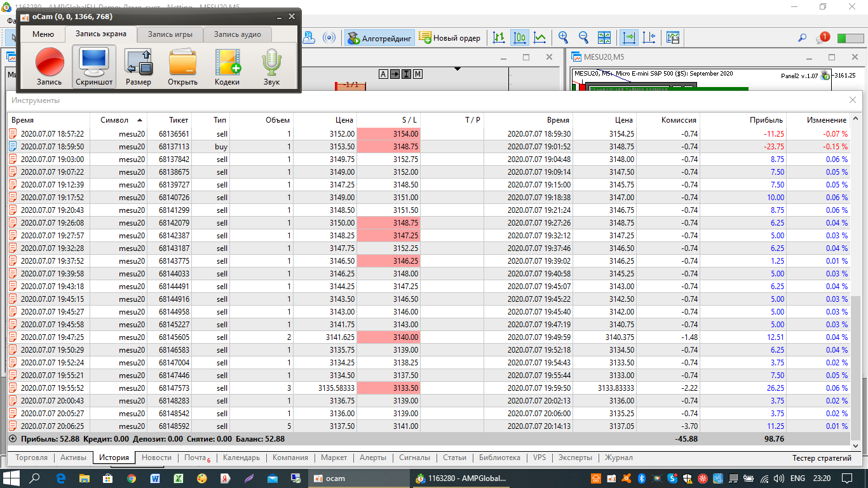Screen dimensions: 868x488
Task: Click the total profit value 98.76
Action: (x=774, y=438)
